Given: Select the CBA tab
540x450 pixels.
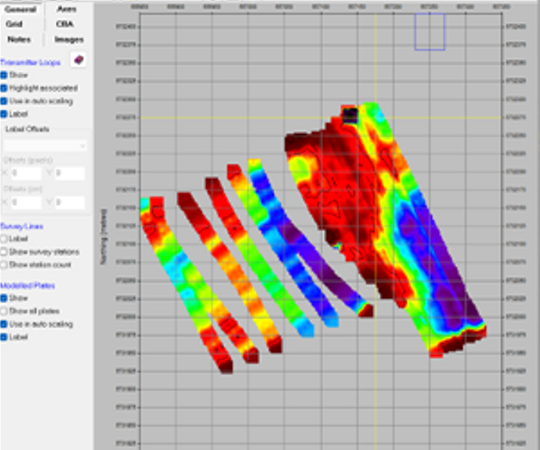Looking at the screenshot, I should [x=65, y=24].
